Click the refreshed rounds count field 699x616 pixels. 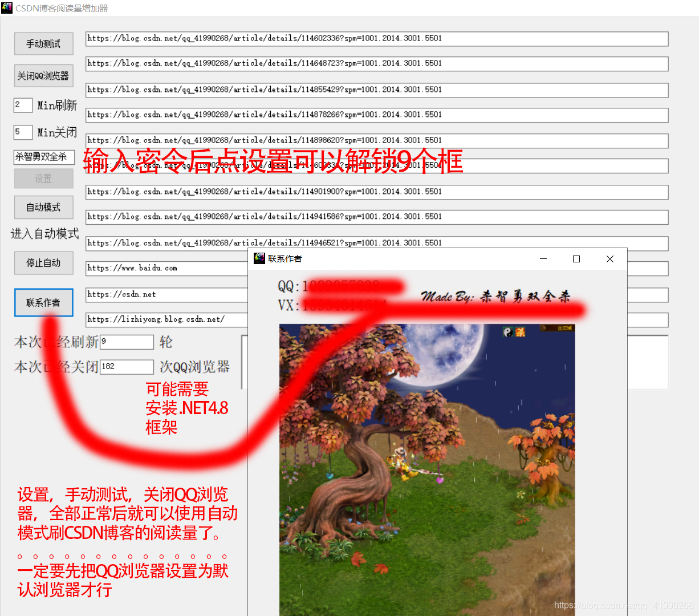[x=127, y=342]
